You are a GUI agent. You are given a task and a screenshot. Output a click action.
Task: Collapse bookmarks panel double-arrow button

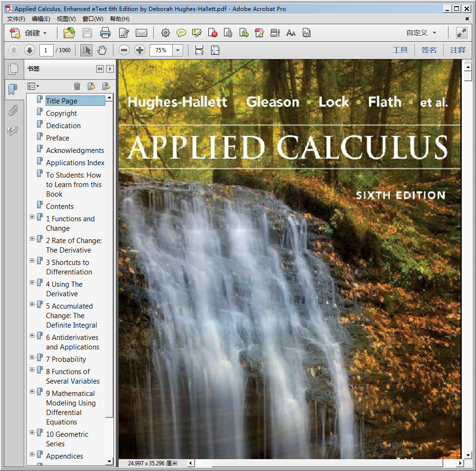pyautogui.click(x=100, y=69)
